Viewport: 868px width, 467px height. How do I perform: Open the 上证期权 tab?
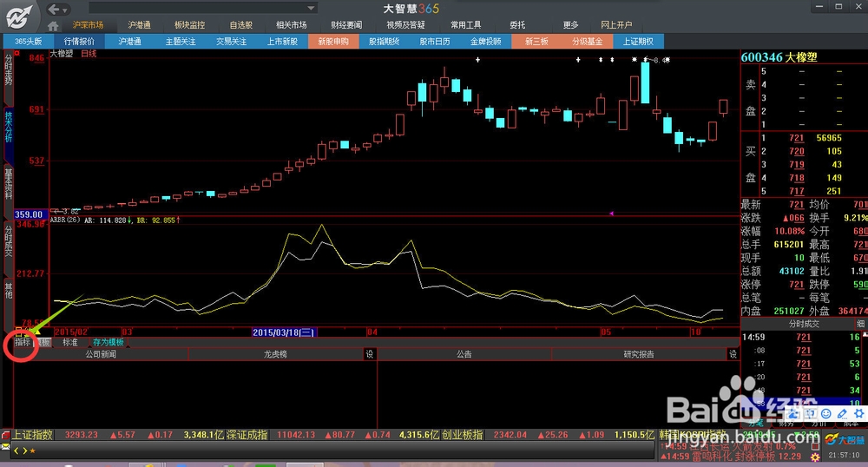[638, 42]
